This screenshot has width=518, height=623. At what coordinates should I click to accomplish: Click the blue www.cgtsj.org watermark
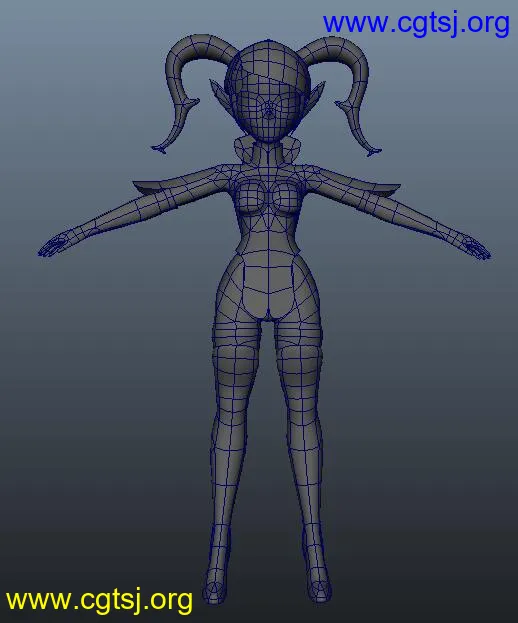pos(416,24)
